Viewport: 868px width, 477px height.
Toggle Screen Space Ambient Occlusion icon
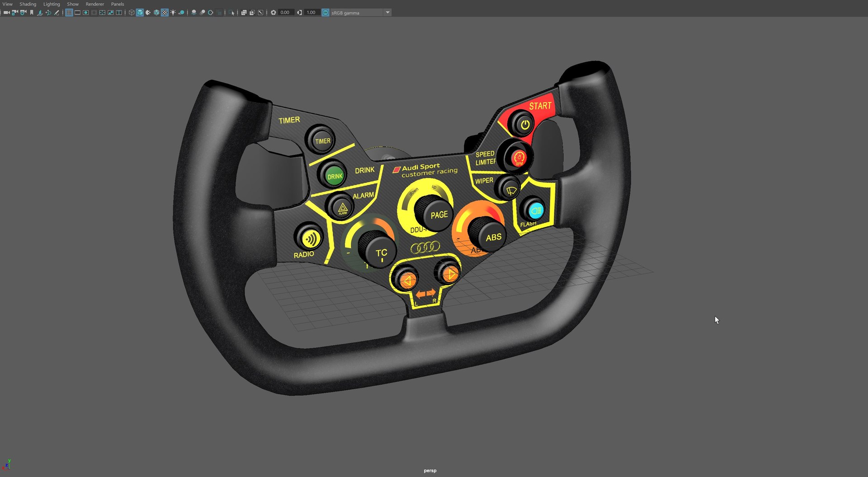(x=194, y=13)
